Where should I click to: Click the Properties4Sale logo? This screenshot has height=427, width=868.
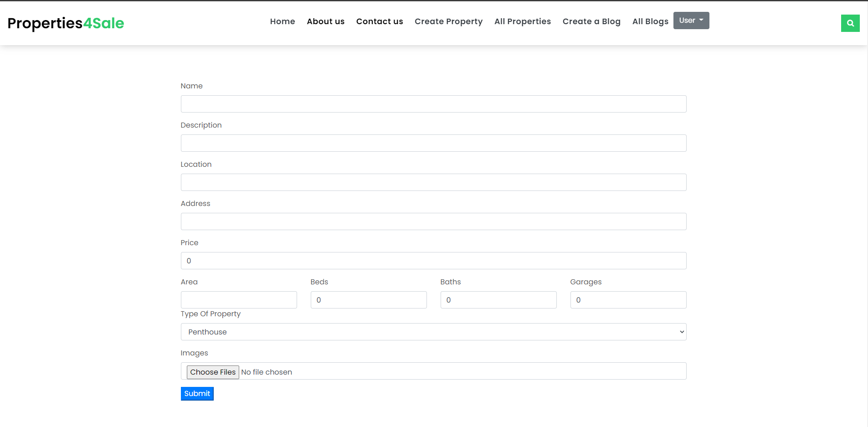pyautogui.click(x=65, y=23)
